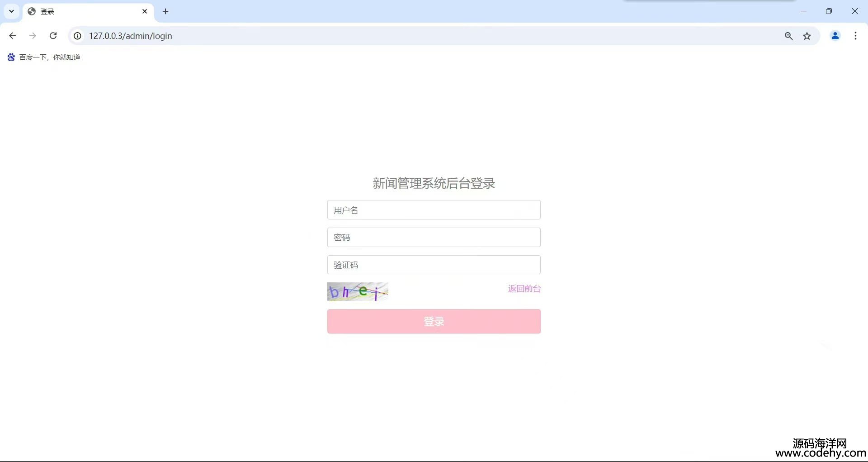The width and height of the screenshot is (868, 462).
Task: Restore down the browser window
Action: (x=829, y=11)
